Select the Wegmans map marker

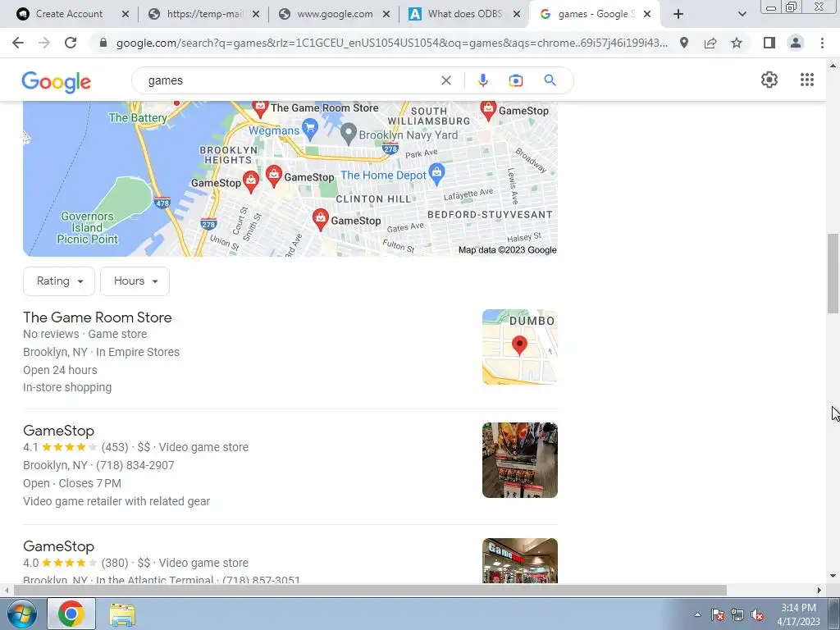[x=309, y=127]
